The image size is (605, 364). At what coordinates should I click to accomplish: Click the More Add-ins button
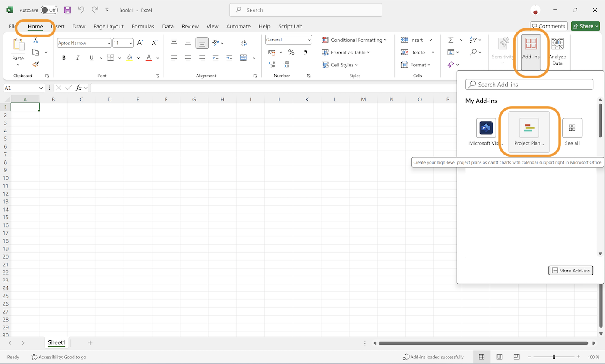coord(570,270)
